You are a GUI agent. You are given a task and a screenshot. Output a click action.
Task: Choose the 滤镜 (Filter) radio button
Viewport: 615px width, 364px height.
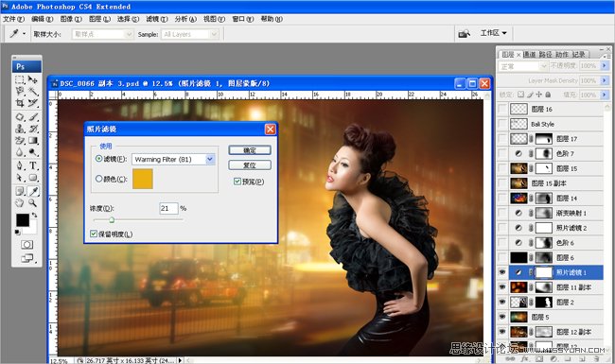98,159
